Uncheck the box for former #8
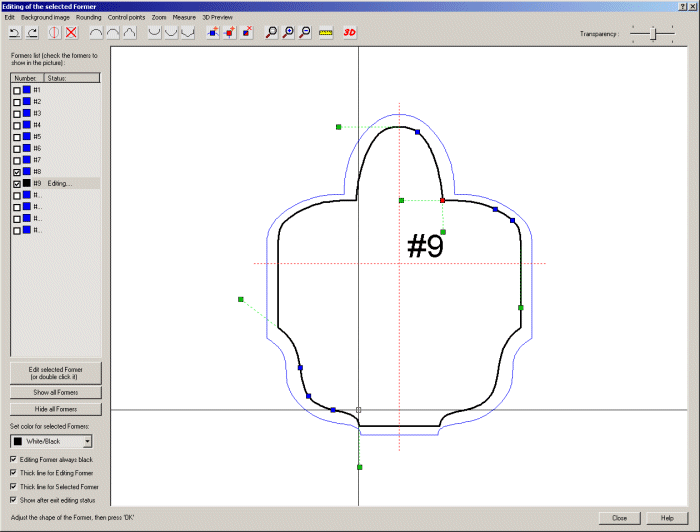The image size is (700, 532). click(16, 172)
